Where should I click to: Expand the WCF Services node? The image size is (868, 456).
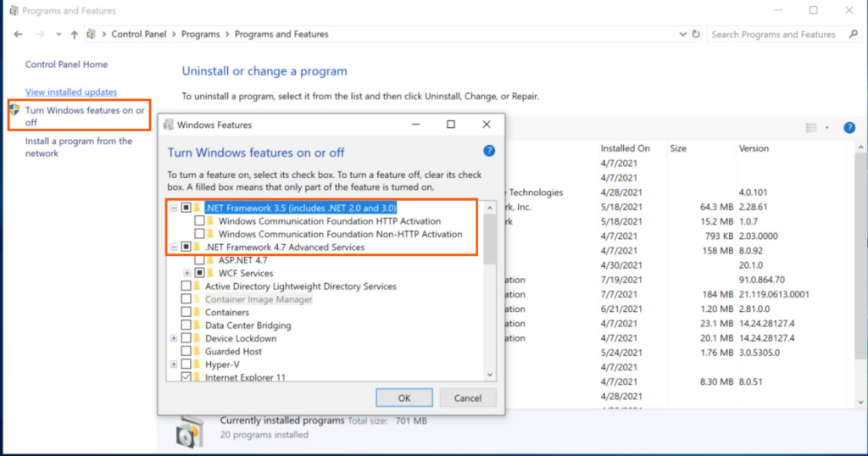[x=186, y=274]
